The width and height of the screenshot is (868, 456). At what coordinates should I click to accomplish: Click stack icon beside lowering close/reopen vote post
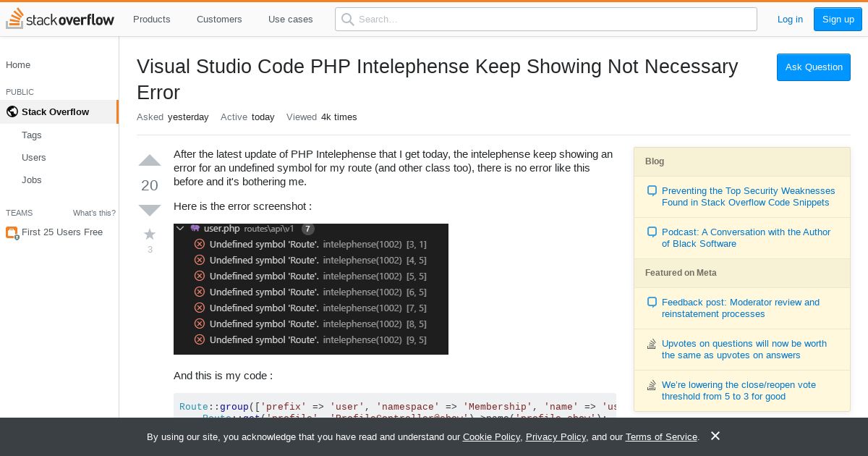(x=652, y=385)
